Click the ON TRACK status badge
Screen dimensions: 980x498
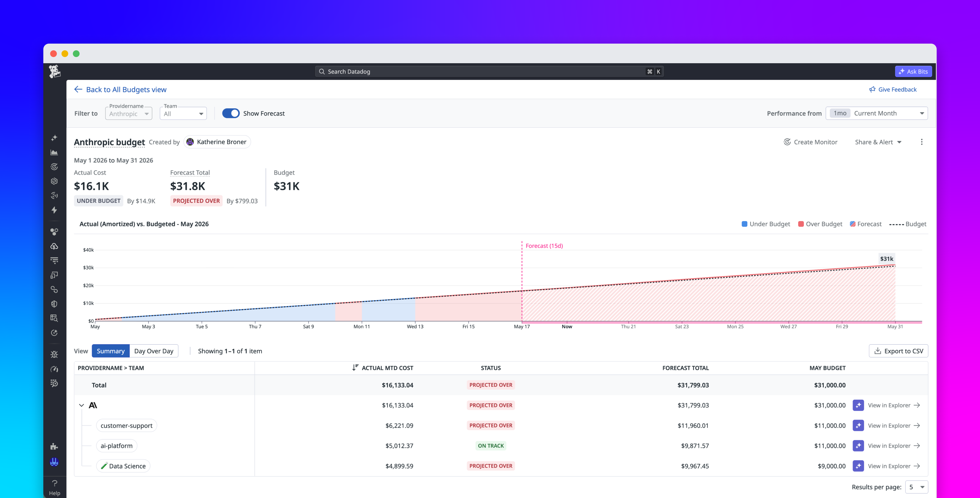491,445
